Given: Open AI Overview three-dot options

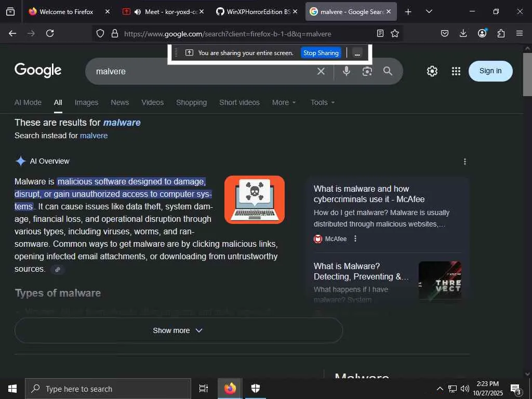Looking at the screenshot, I should 465,162.
